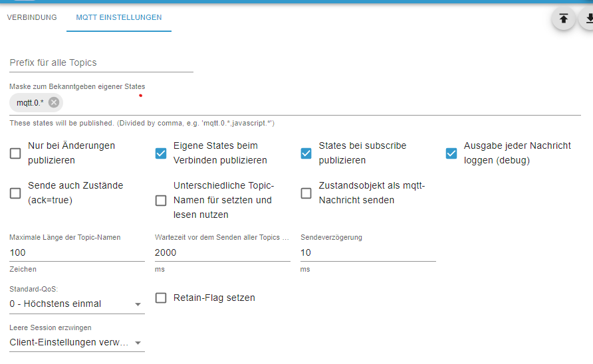593x364 pixels.
Task: Click the upload configuration arrow icon
Action: coord(564,19)
